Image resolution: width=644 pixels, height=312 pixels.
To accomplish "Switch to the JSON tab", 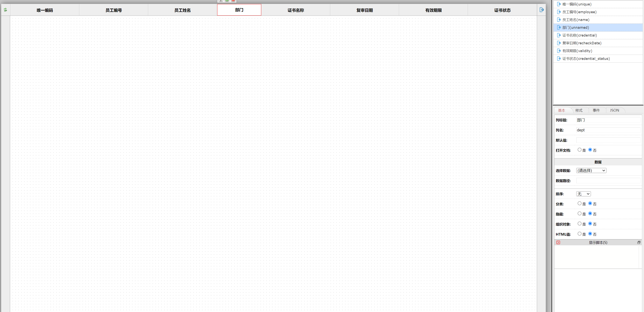I will pos(614,110).
